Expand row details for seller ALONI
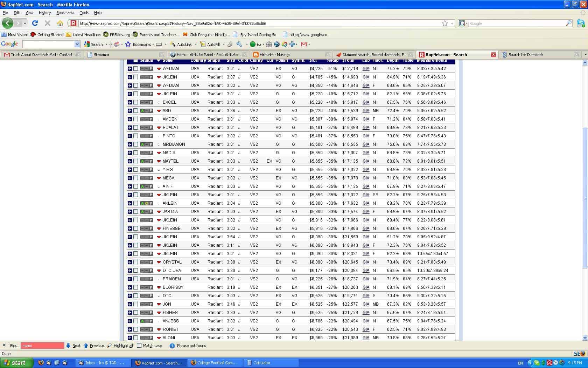Viewport: 588px width, 368px height. pyautogui.click(x=130, y=338)
